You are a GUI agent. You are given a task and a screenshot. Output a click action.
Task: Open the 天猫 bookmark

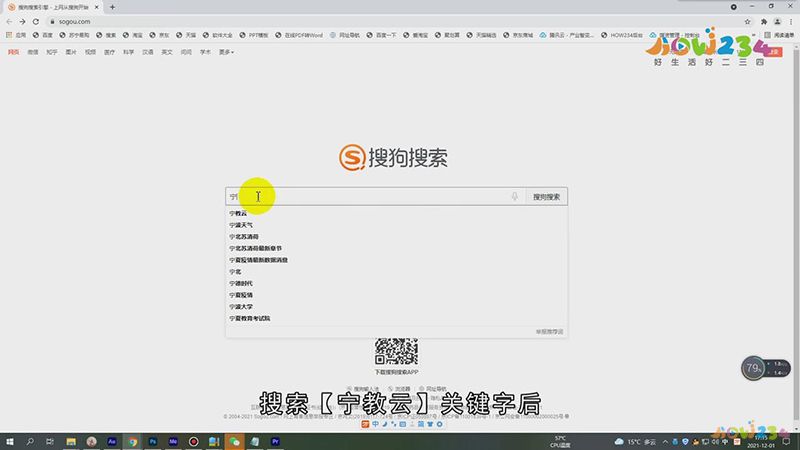(x=186, y=35)
